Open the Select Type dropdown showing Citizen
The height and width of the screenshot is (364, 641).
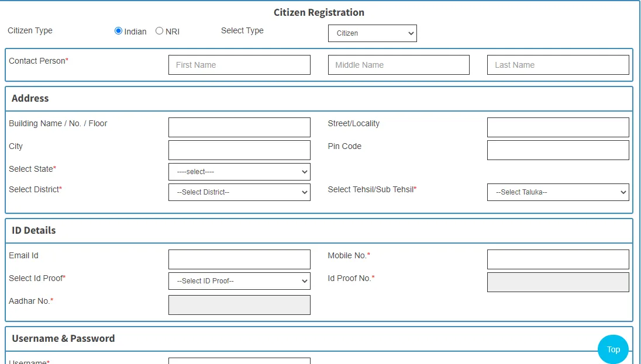click(x=372, y=33)
